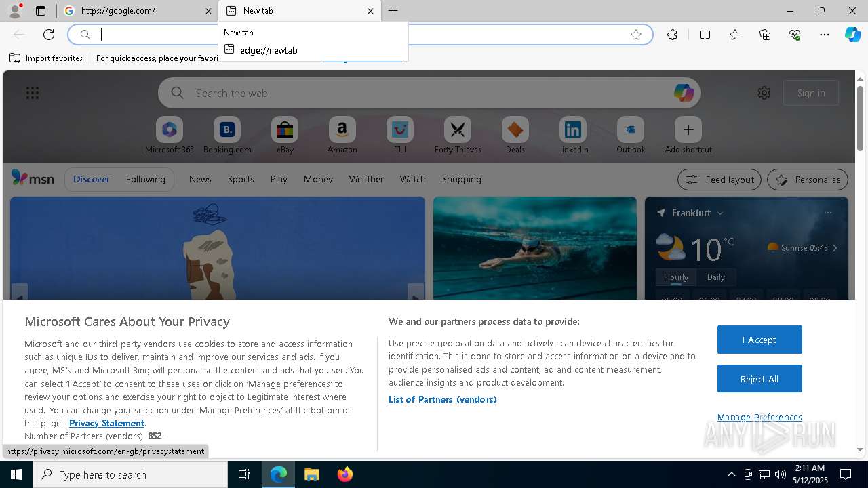Image resolution: width=868 pixels, height=488 pixels.
Task: Open Forty Thieves shortcut
Action: [x=458, y=135]
